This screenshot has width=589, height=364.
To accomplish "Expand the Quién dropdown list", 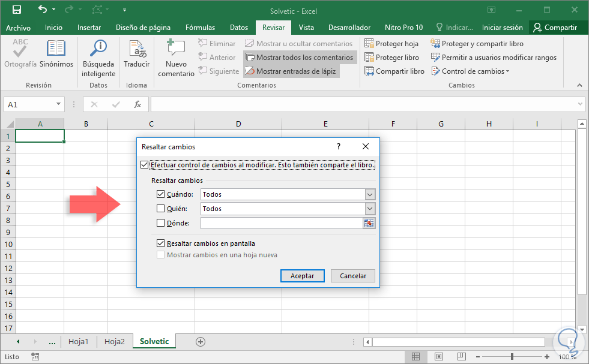I will (370, 209).
